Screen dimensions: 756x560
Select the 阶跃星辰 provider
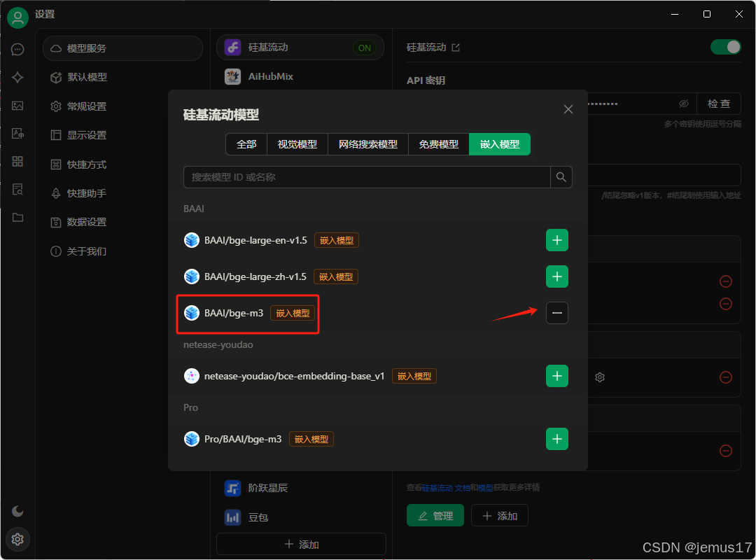point(300,488)
